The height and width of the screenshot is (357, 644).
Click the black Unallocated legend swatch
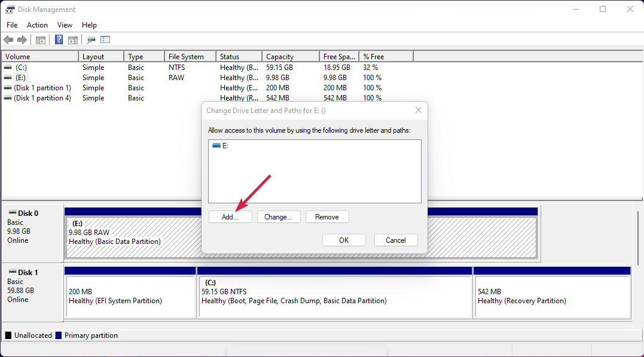click(8, 335)
